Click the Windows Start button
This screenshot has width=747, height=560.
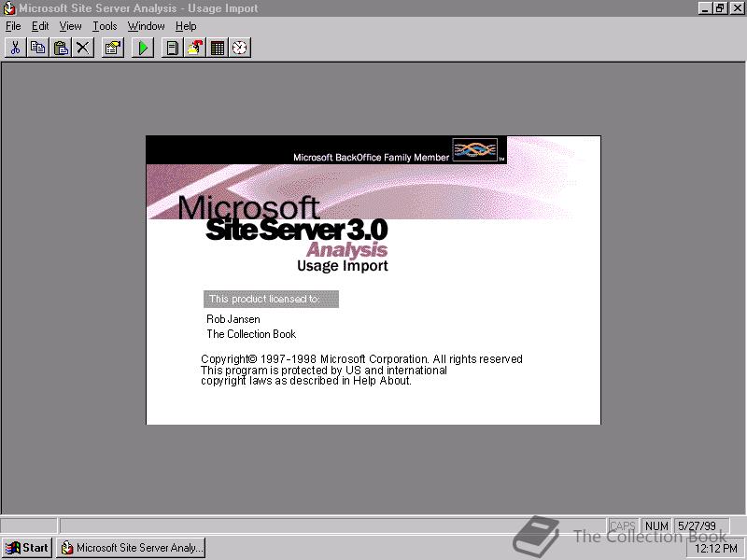pyautogui.click(x=27, y=548)
